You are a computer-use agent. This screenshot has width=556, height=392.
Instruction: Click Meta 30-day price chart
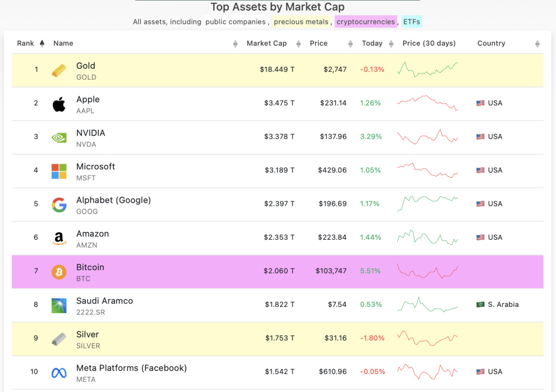428,371
